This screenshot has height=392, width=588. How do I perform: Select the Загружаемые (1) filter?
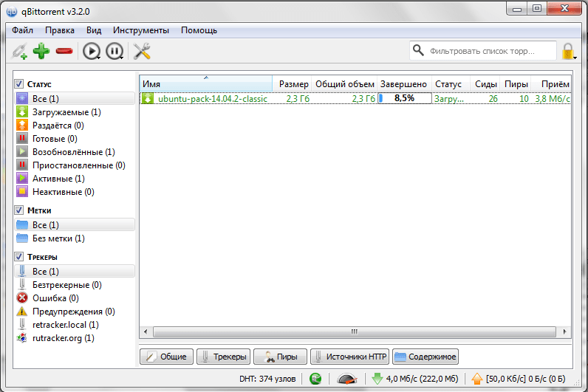click(75, 112)
